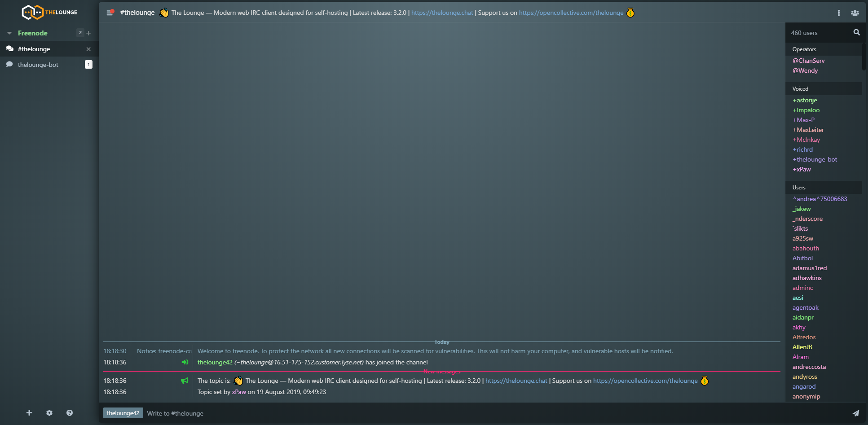
Task: Click the join channel plus next to Freenode
Action: [x=88, y=33]
